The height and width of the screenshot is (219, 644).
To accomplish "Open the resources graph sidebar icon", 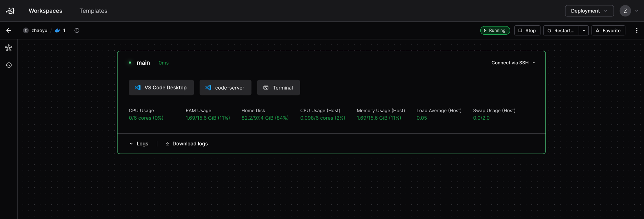I will click(9, 48).
